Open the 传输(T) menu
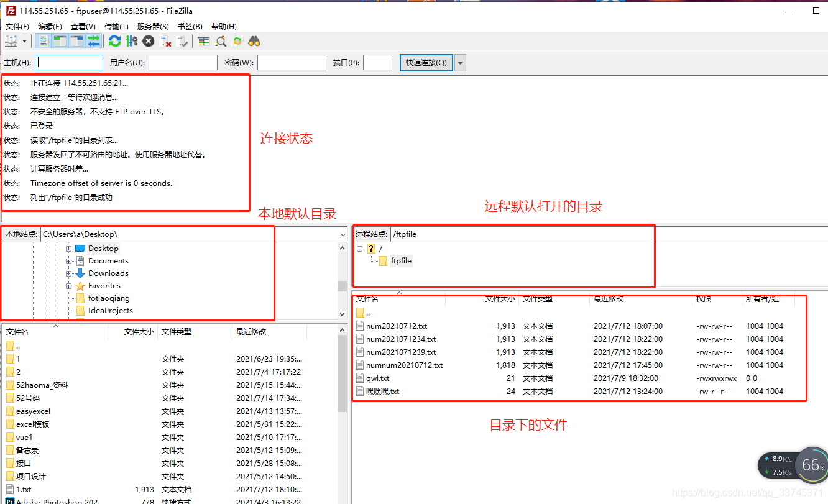 (116, 27)
